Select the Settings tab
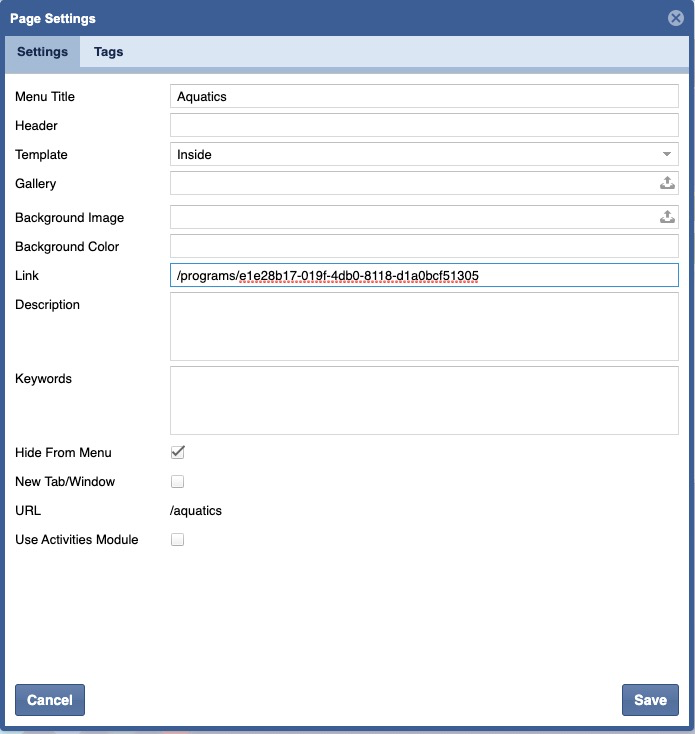 tap(43, 52)
